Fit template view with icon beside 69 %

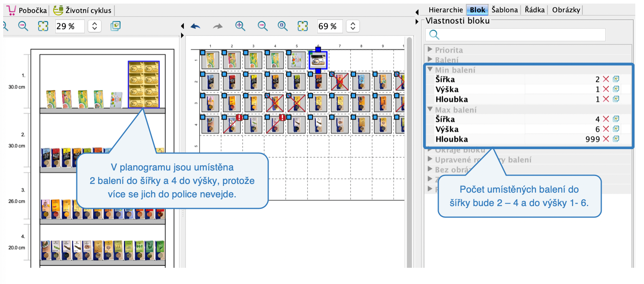point(303,26)
